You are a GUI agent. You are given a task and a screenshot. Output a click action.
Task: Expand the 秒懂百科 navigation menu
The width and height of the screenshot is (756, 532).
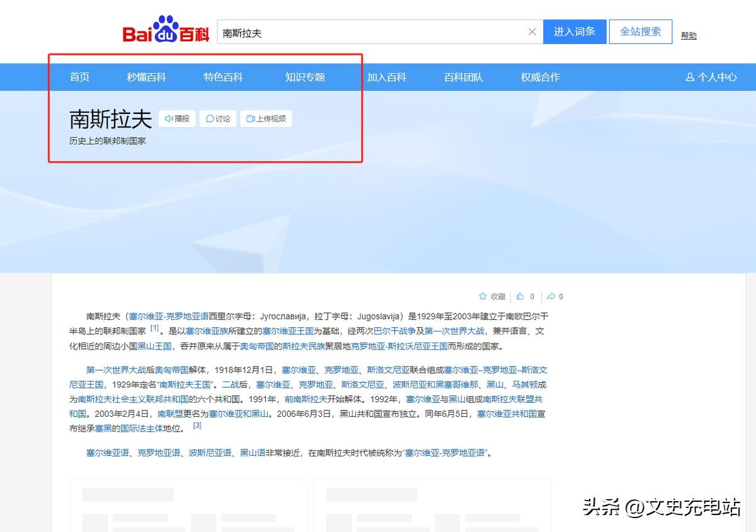pyautogui.click(x=146, y=77)
